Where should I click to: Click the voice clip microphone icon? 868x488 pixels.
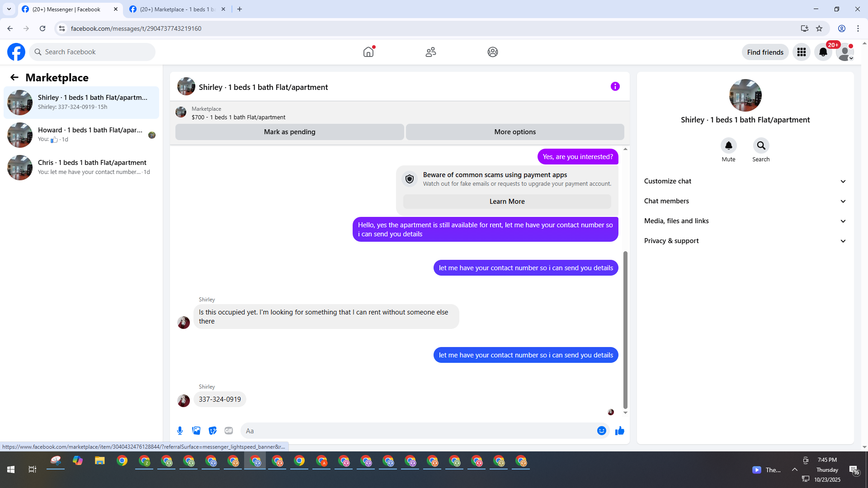(180, 431)
